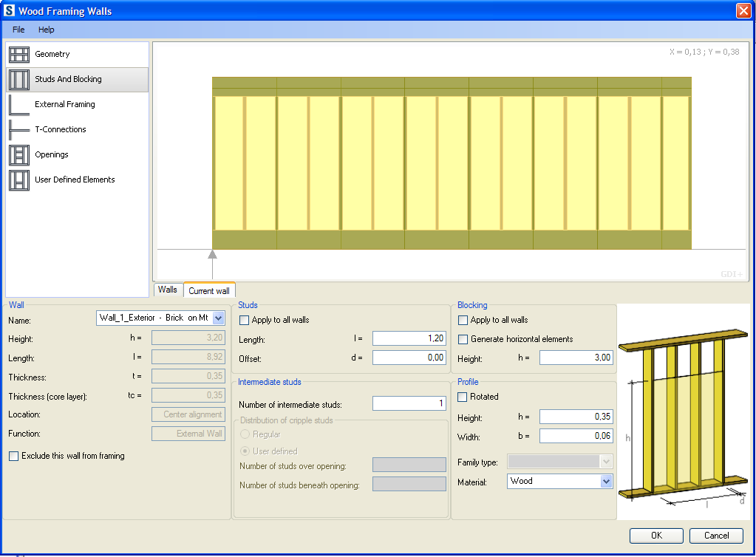
Task: Click the profile Width field 0,06
Action: point(576,436)
